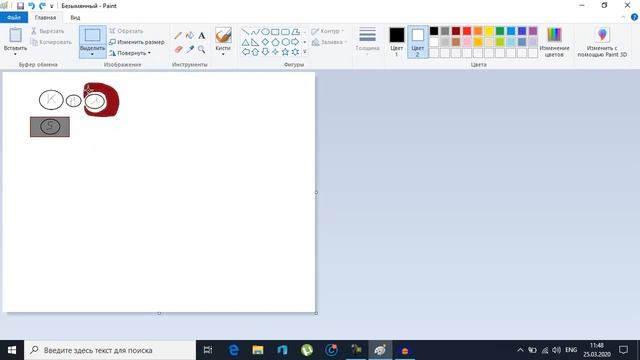
Task: Choose the Down arrow shape
Action: click(x=265, y=52)
